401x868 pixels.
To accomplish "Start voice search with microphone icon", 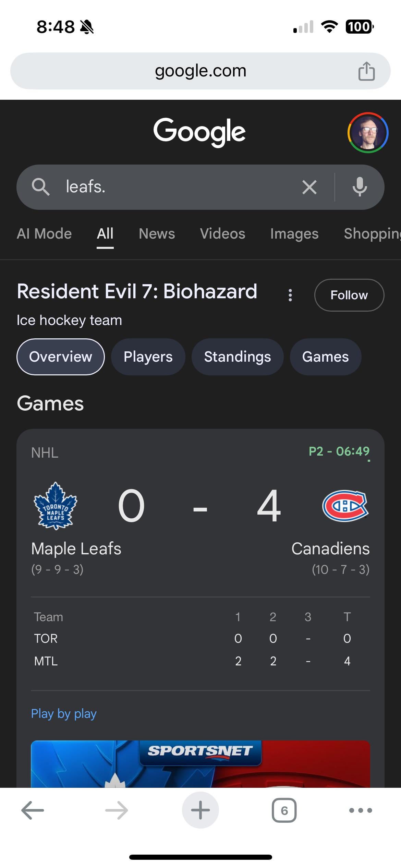I will click(x=360, y=187).
